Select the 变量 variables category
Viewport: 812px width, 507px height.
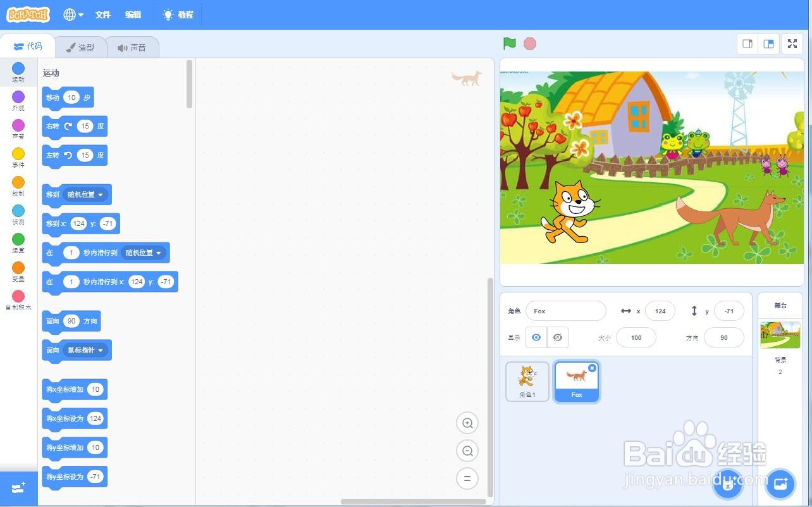[x=18, y=272]
